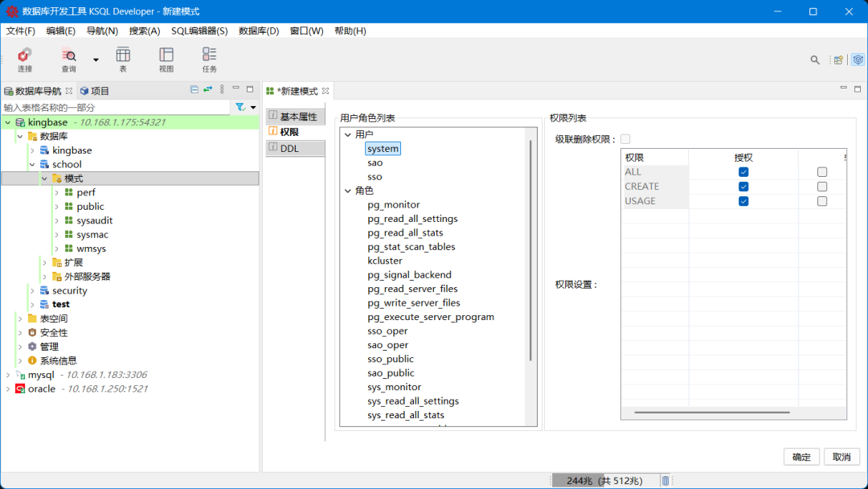
Task: Click the 表 table toolbar icon
Action: pos(123,60)
